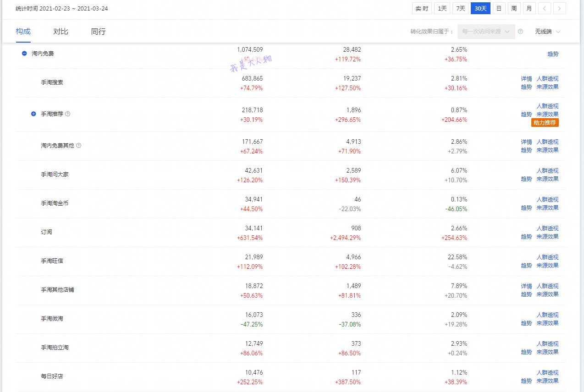Open 来源效果 for 每日好店

pos(548,381)
